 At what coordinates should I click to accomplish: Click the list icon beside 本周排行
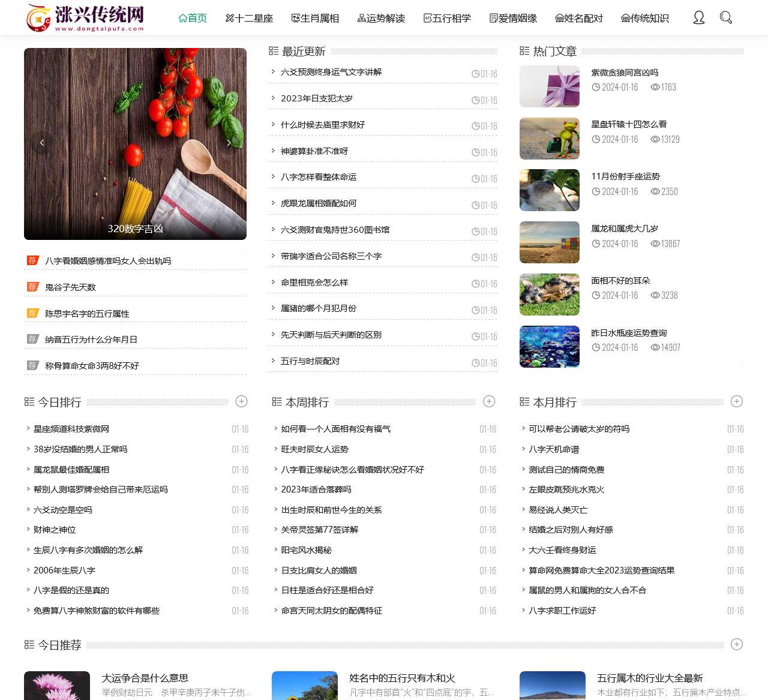276,402
